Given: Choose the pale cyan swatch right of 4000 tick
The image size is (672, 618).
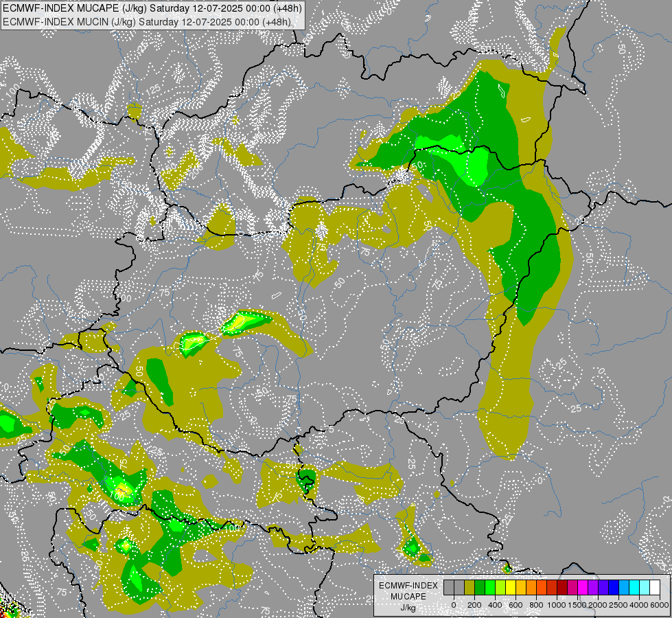Looking at the screenshot, I should click(645, 588).
